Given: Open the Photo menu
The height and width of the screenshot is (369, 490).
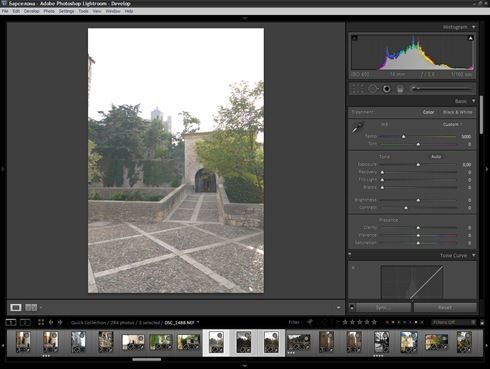Looking at the screenshot, I should [x=49, y=11].
